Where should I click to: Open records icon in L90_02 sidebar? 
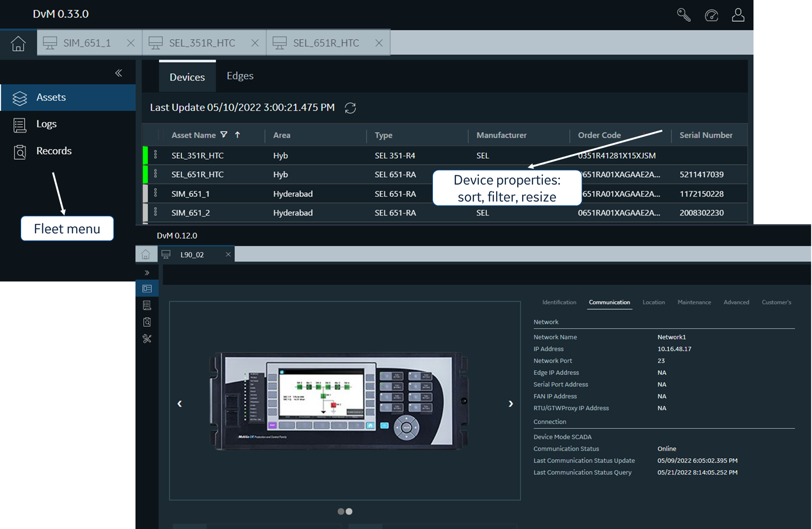[x=147, y=322]
